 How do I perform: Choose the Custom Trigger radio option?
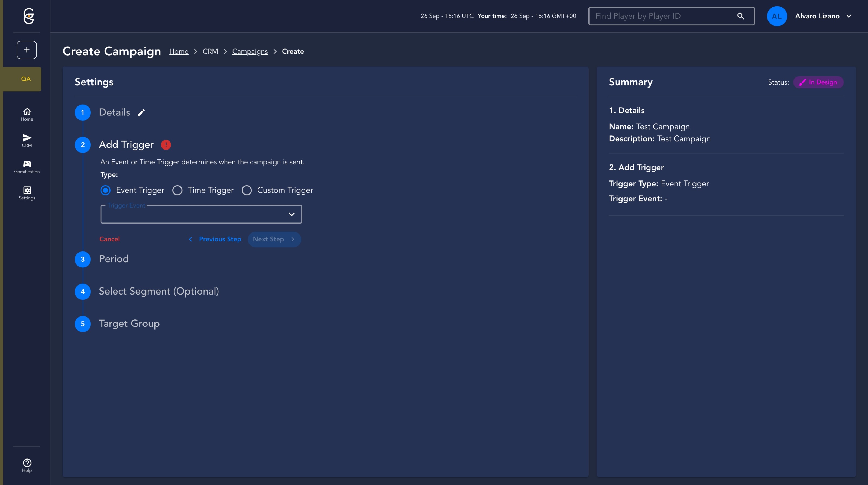pos(247,190)
